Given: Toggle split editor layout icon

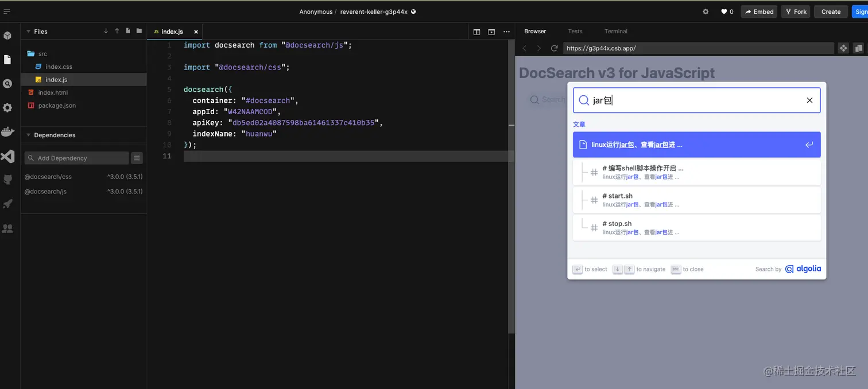Looking at the screenshot, I should pos(476,32).
